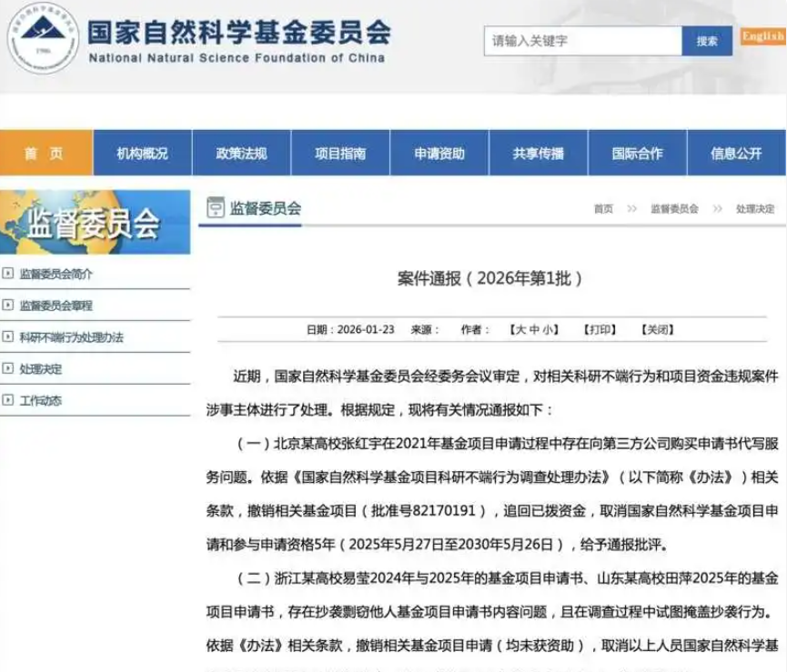Click arrow icon beside sidebar 处理决定

click(7, 368)
